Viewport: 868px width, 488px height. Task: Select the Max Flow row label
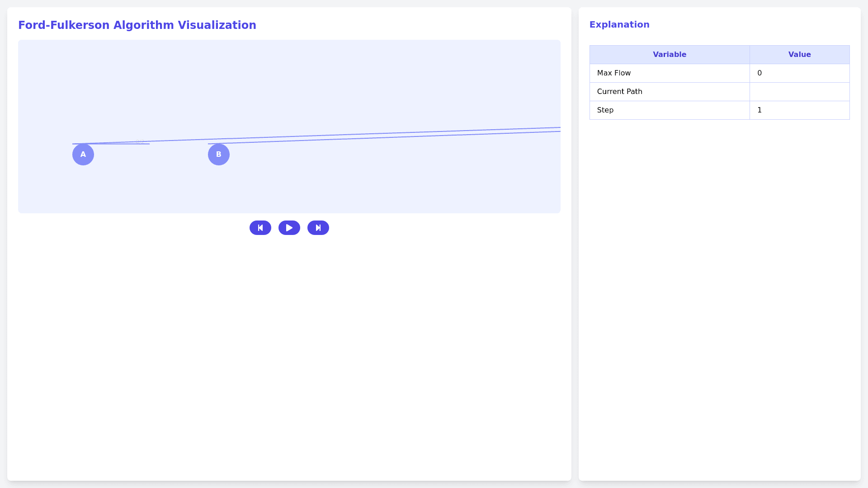pyautogui.click(x=614, y=73)
